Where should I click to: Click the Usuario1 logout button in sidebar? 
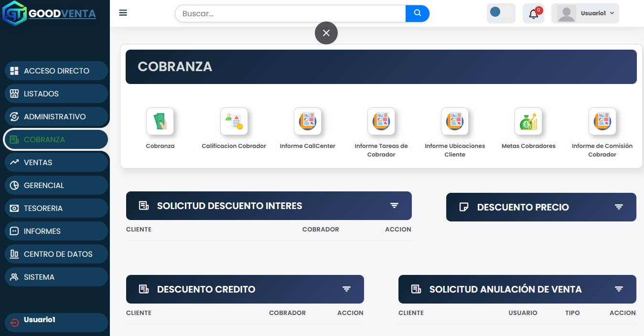[x=56, y=323]
